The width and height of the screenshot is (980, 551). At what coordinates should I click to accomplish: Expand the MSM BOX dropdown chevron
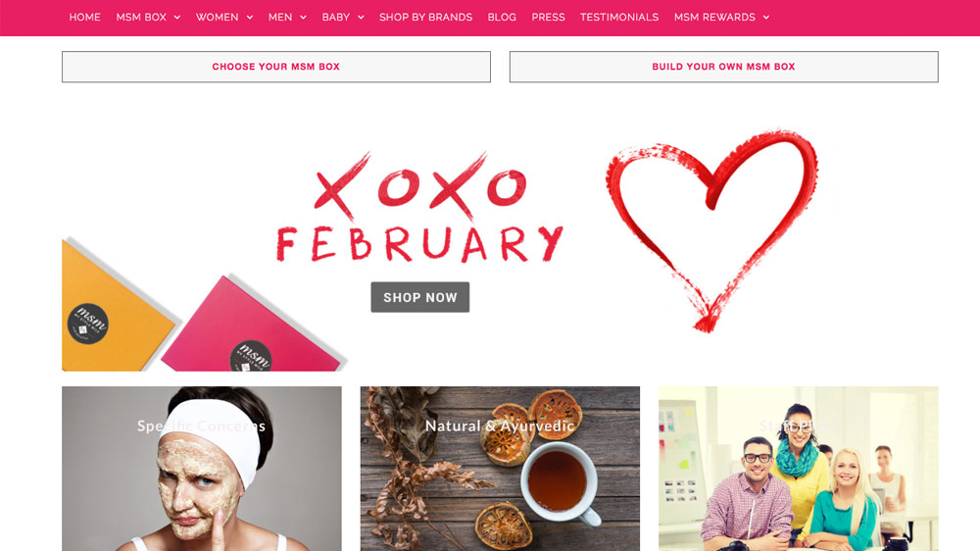(176, 18)
